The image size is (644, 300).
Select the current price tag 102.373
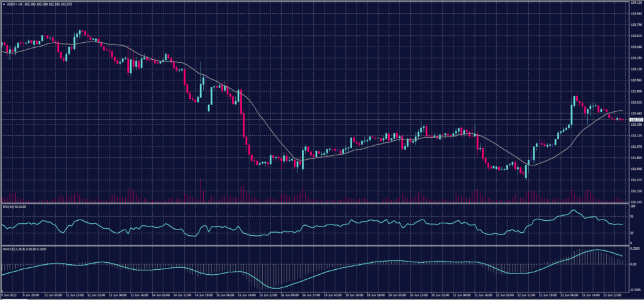coord(636,119)
